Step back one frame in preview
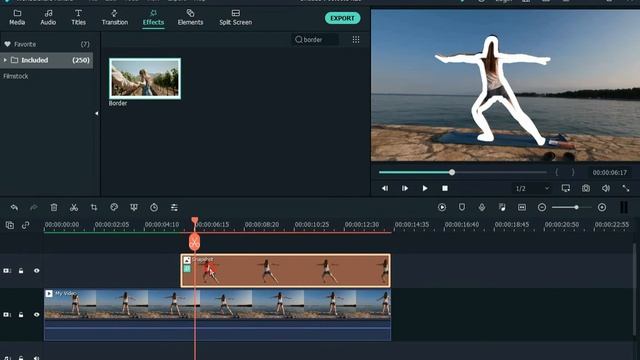 point(385,188)
